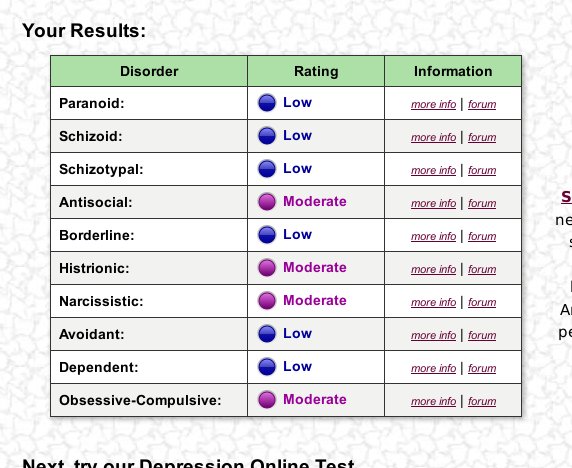The height and width of the screenshot is (468, 572).
Task: Open more info for Paranoid disorder
Action: [x=433, y=104]
